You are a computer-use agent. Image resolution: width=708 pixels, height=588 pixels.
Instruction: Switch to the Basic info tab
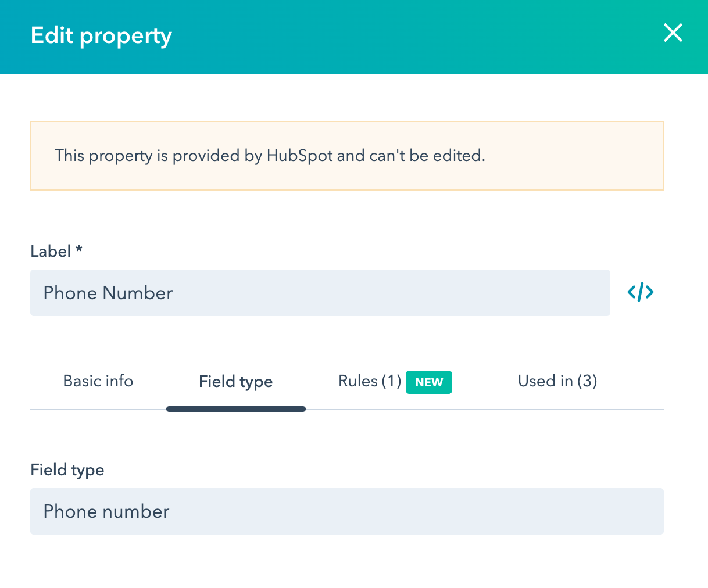tap(98, 381)
